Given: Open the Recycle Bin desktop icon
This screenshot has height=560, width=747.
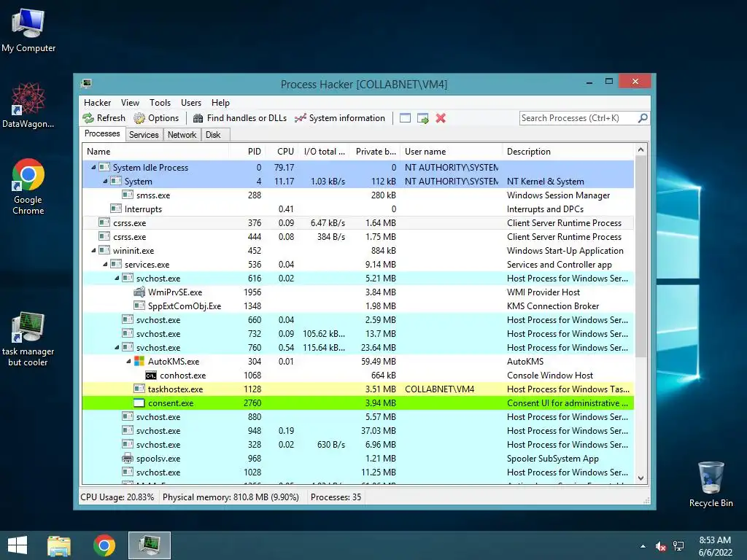Looking at the screenshot, I should click(711, 484).
